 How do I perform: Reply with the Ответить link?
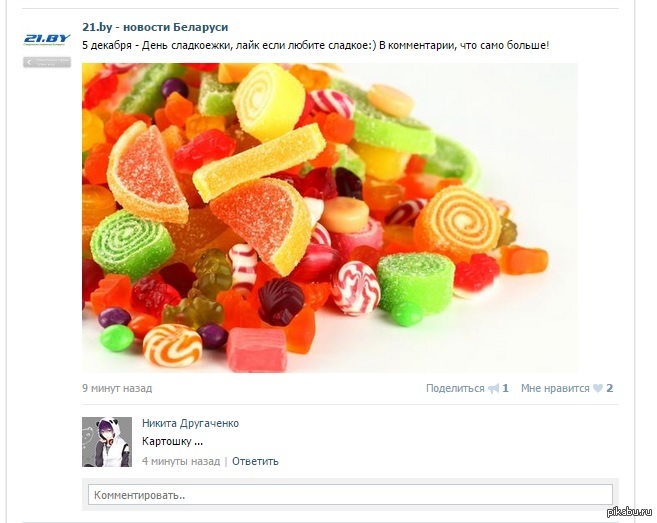point(255,461)
